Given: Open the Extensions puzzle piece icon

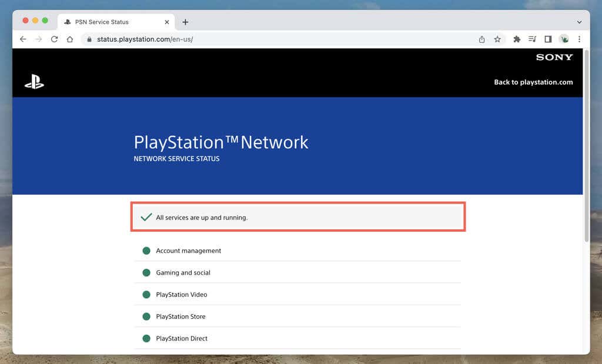Looking at the screenshot, I should click(516, 39).
